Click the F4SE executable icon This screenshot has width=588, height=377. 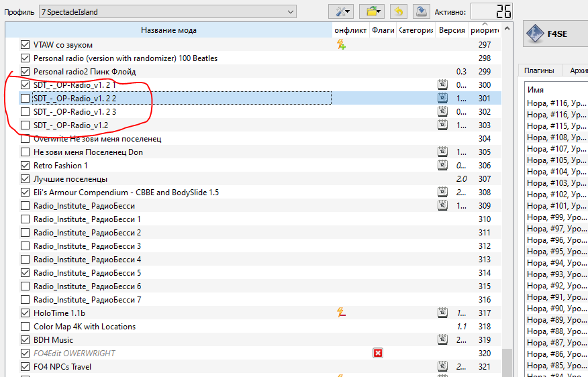[534, 34]
